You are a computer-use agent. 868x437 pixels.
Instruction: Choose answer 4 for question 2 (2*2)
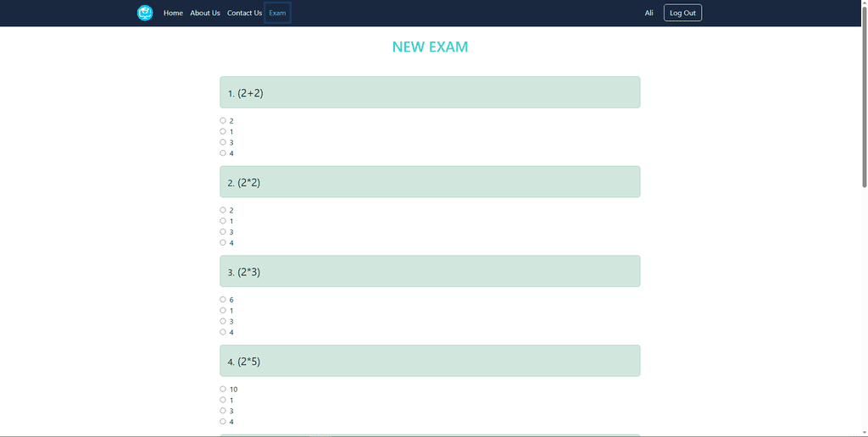coord(223,242)
